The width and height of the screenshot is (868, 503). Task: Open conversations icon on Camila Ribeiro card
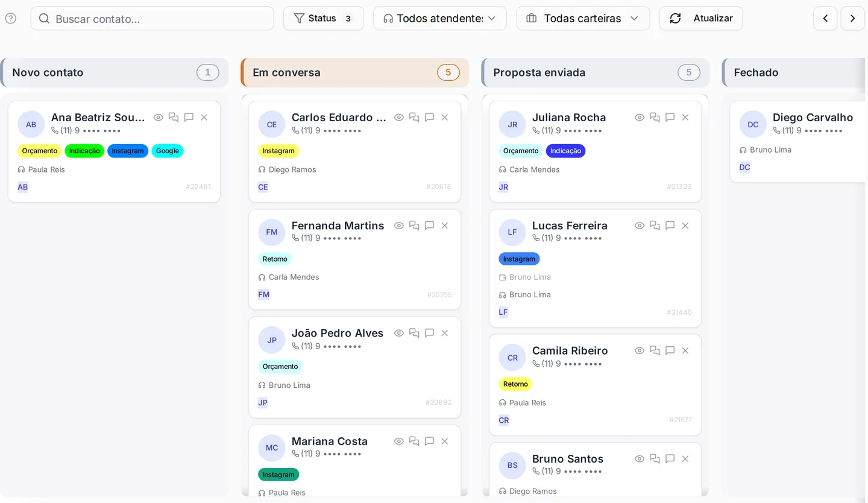coord(655,350)
